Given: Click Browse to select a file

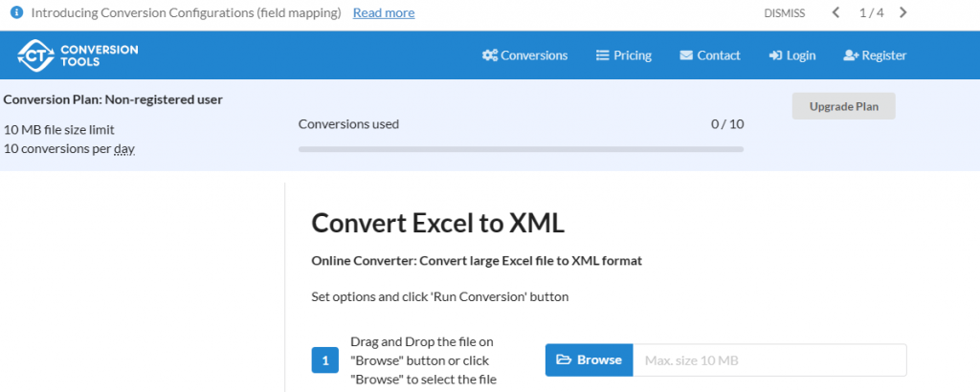Looking at the screenshot, I should 590,360.
